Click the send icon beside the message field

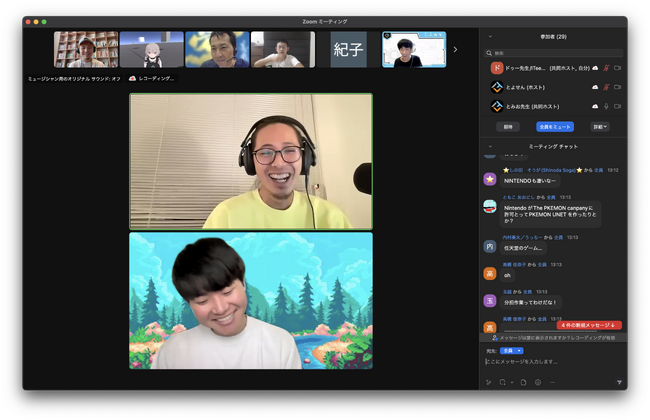619,383
